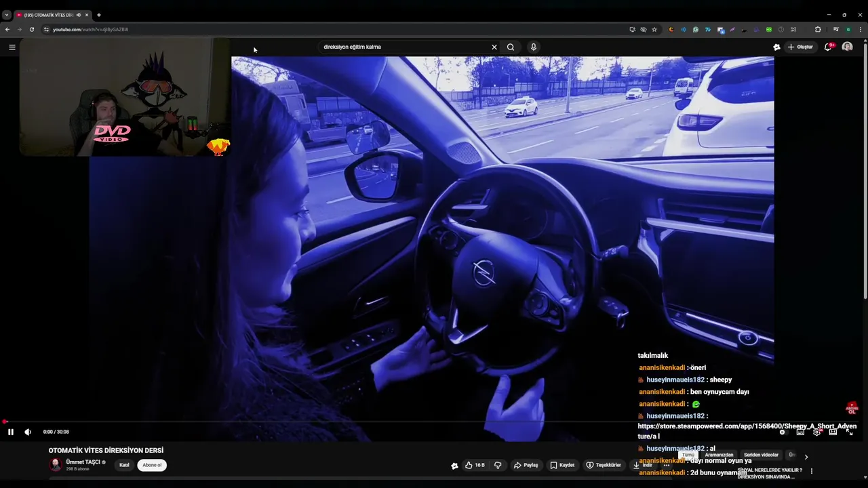Click the green HDX extension icon
The image size is (868, 488).
[769, 29]
